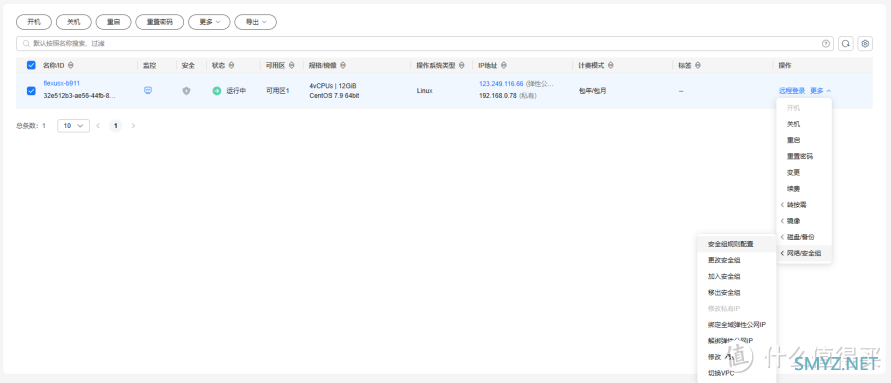The height and width of the screenshot is (383, 891).
Task: Change page size dropdown showing 10
Action: coord(73,126)
